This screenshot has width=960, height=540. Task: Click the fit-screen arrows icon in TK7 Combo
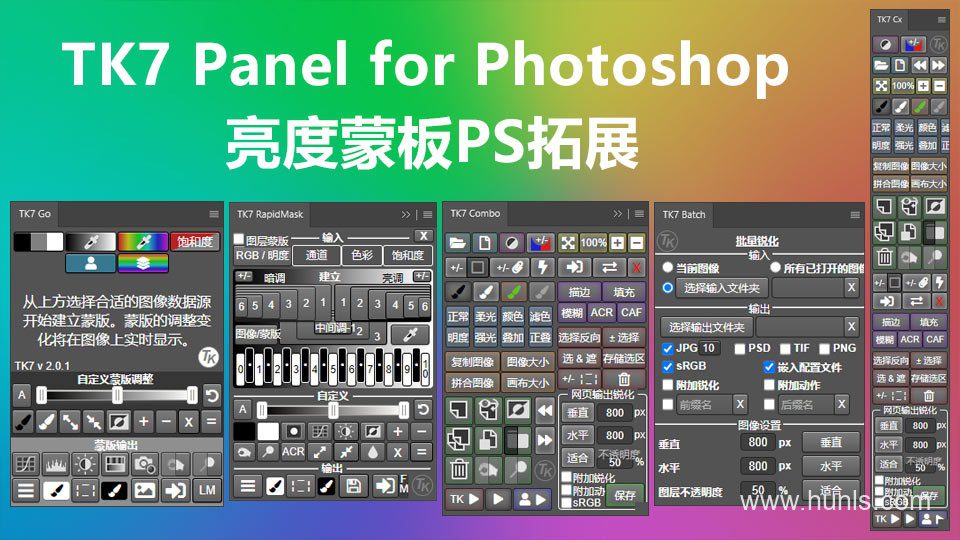click(x=568, y=243)
